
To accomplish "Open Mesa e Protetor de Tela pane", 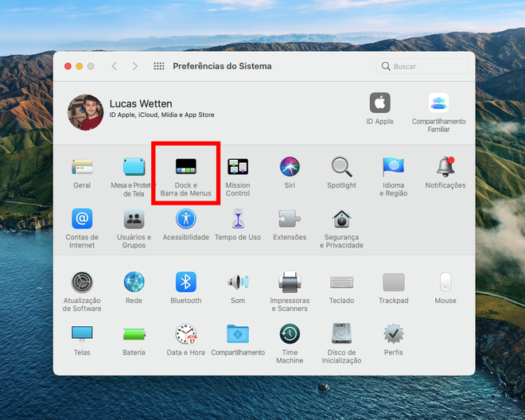I will (134, 167).
